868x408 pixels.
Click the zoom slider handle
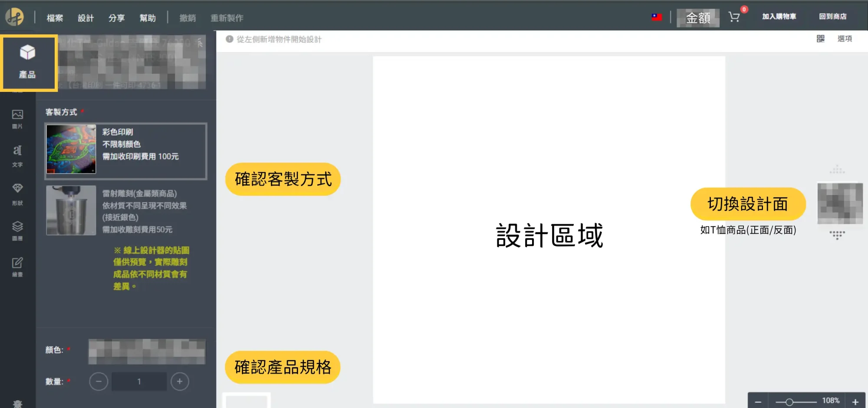coord(789,402)
